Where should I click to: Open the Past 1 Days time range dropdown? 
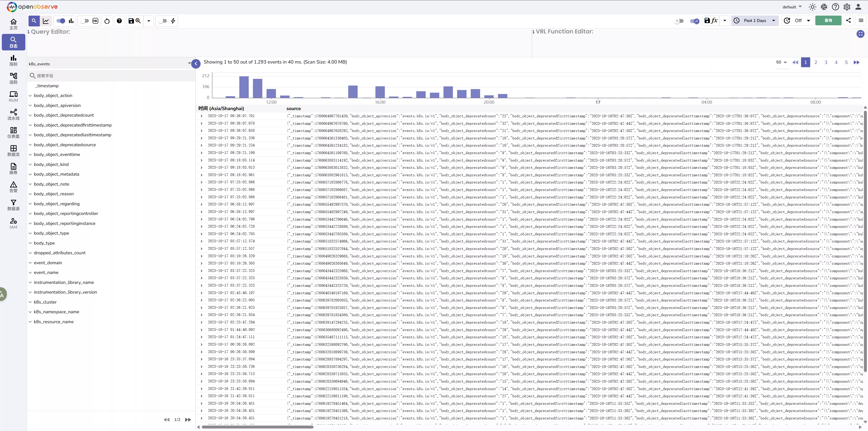click(755, 21)
